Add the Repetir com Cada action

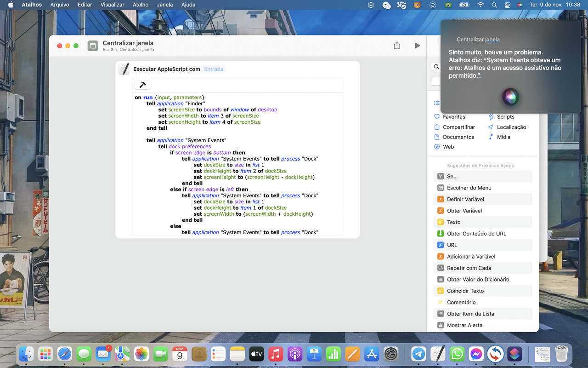[483, 268]
